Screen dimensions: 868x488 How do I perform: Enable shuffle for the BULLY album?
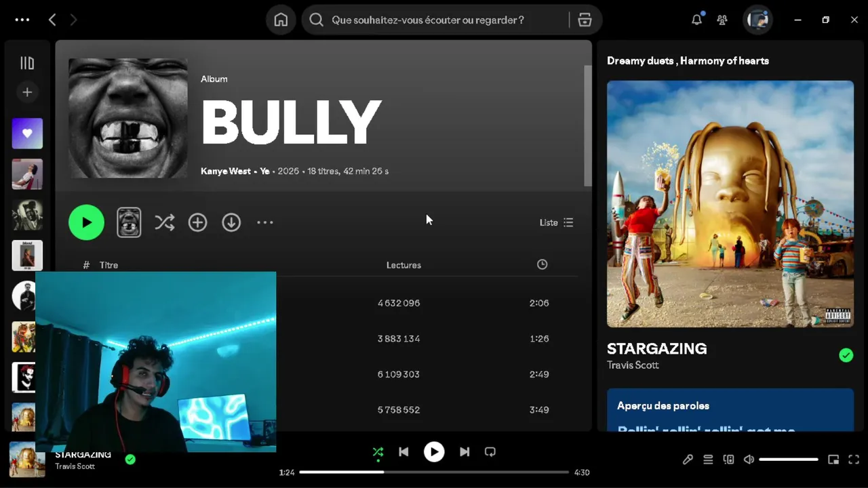[x=164, y=222]
